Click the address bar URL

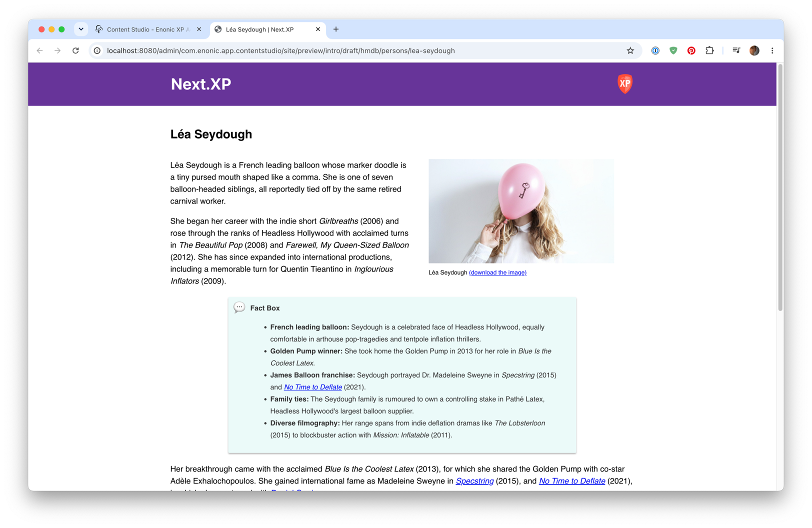click(x=280, y=50)
